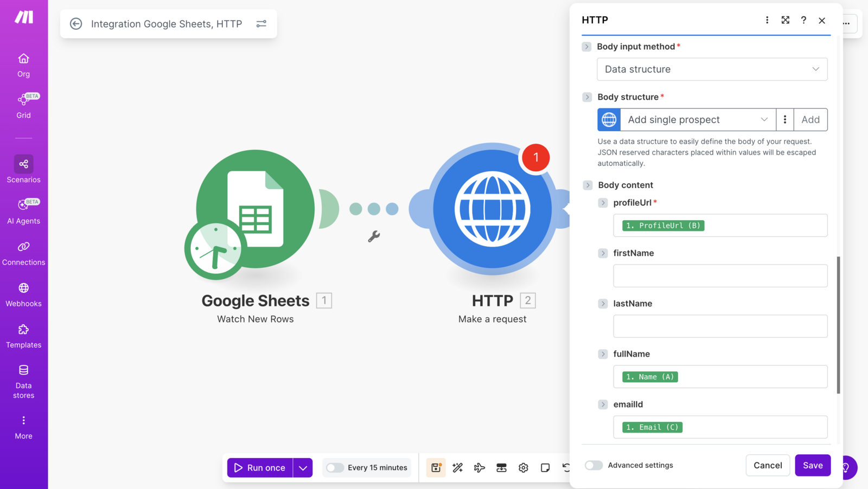The height and width of the screenshot is (489, 868).
Task: Click the wrench filter icon between modules
Action: pos(374,236)
